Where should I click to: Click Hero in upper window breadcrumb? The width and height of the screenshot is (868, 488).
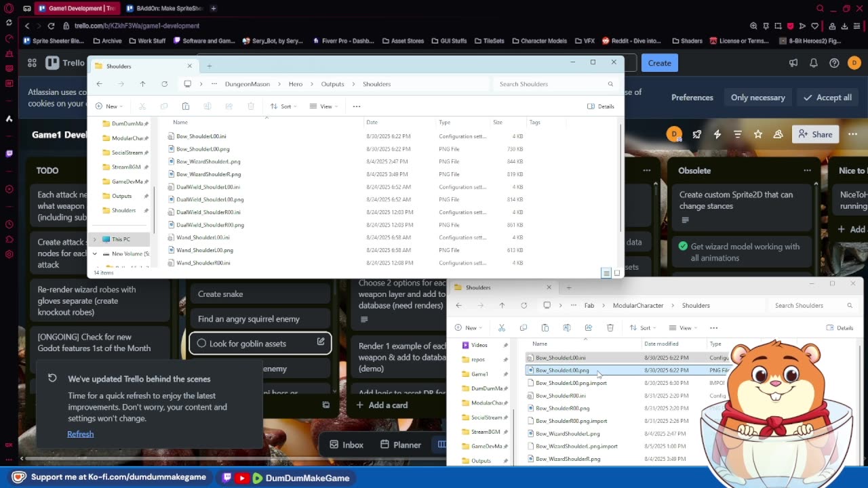[x=296, y=84]
